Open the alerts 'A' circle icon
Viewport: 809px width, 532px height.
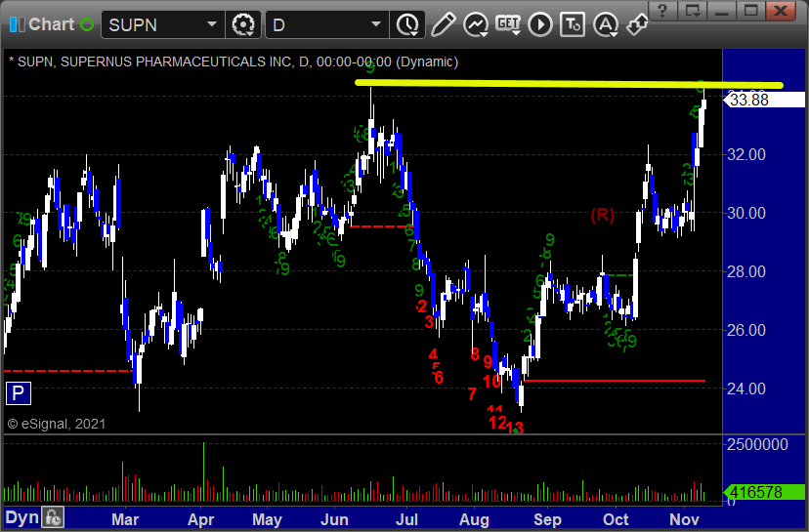606,24
